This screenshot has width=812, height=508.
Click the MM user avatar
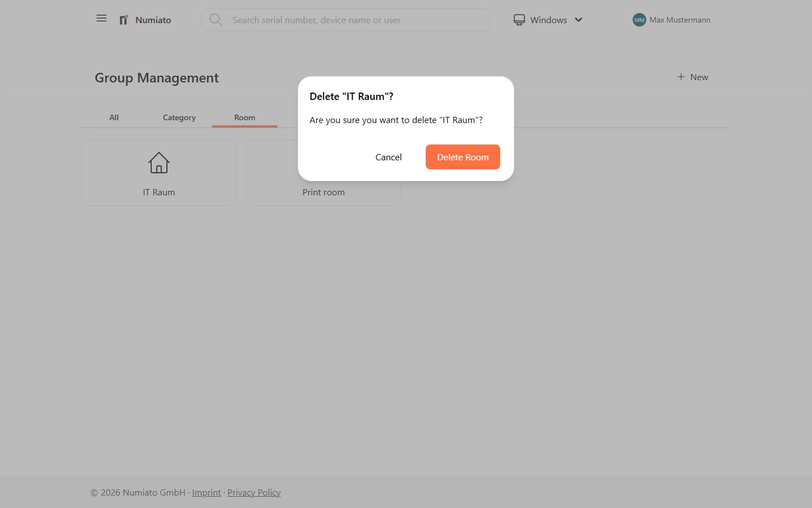pyautogui.click(x=639, y=20)
